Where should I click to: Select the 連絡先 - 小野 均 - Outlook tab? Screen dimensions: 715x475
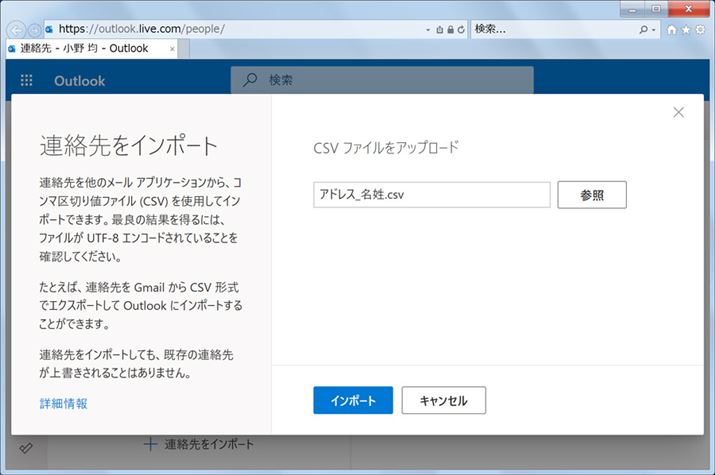coord(85,48)
